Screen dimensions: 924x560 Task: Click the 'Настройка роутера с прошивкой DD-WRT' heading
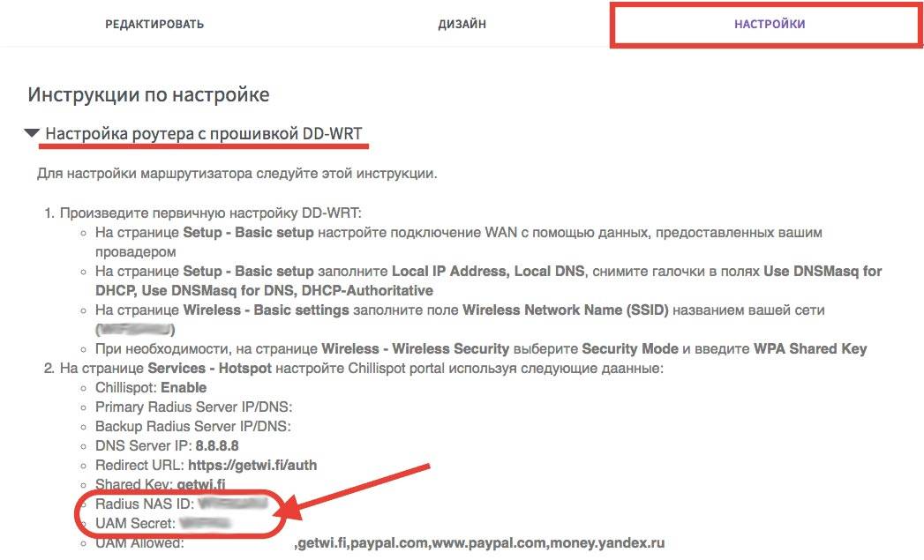click(204, 134)
